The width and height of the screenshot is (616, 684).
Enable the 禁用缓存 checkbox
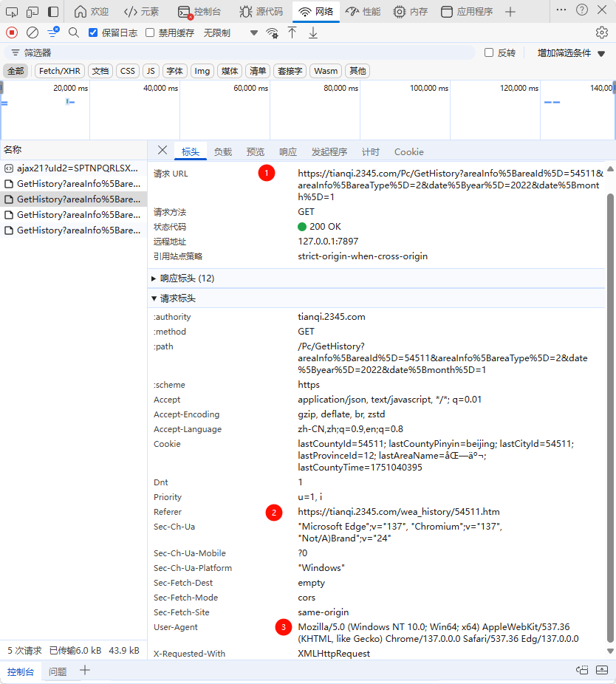pos(150,33)
